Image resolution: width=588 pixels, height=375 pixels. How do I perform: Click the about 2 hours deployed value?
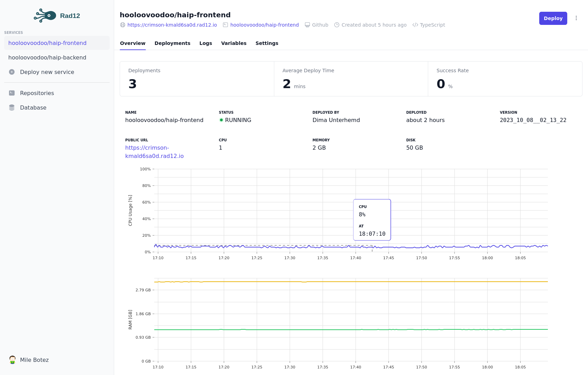[425, 120]
